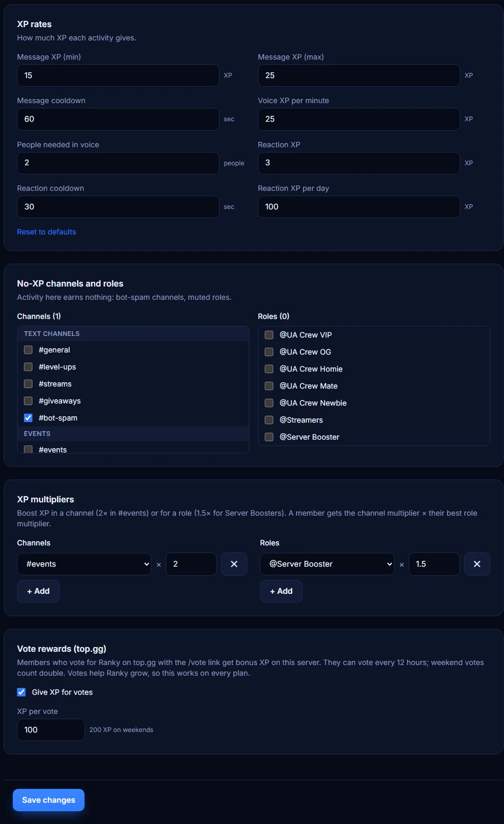Check the @Streamers role checkbox
504x824 pixels.
tap(269, 420)
